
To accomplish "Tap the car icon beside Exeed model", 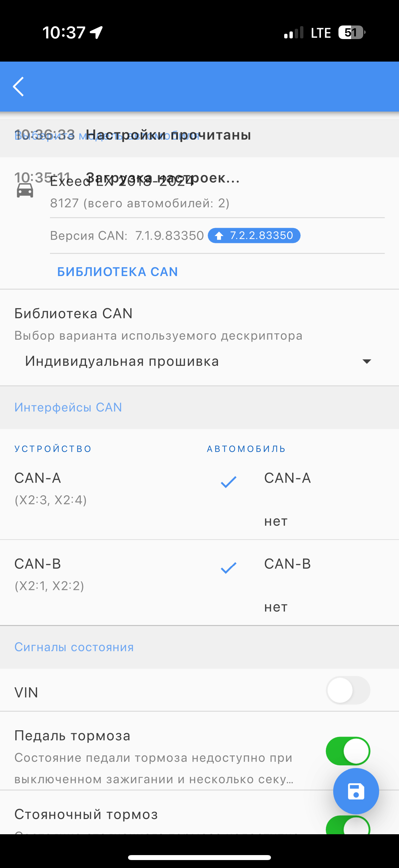I will (x=25, y=190).
